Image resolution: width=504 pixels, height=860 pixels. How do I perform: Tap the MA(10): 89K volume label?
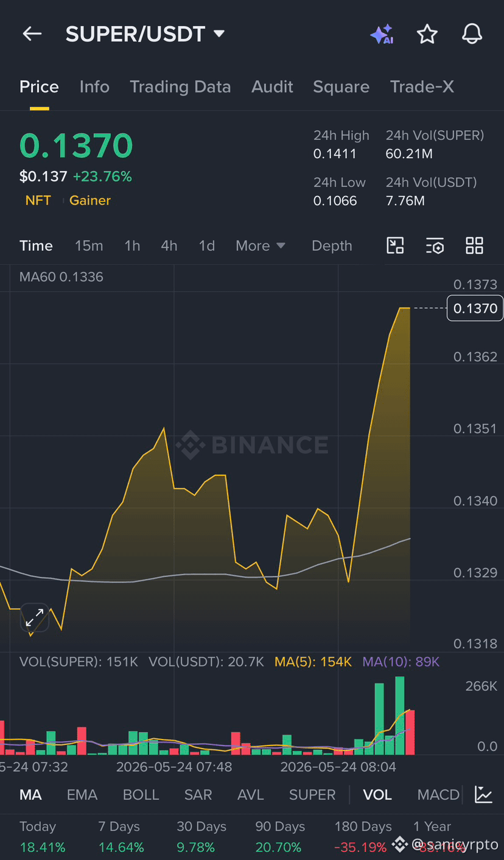coord(401,662)
